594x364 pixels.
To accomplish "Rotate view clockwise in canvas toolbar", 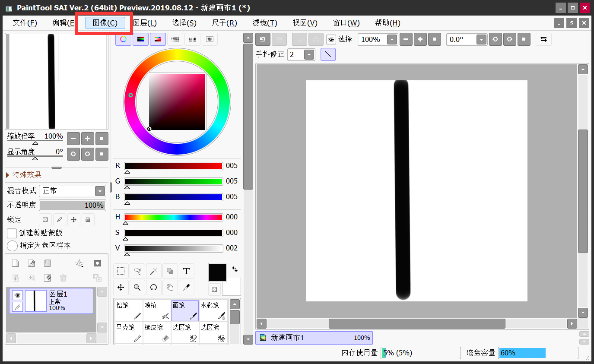I will (510, 39).
